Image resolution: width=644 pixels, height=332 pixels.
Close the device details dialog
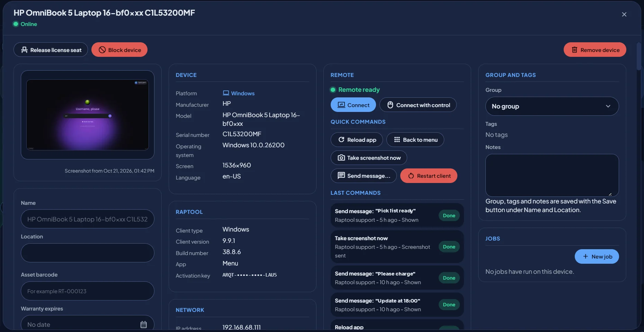click(624, 15)
